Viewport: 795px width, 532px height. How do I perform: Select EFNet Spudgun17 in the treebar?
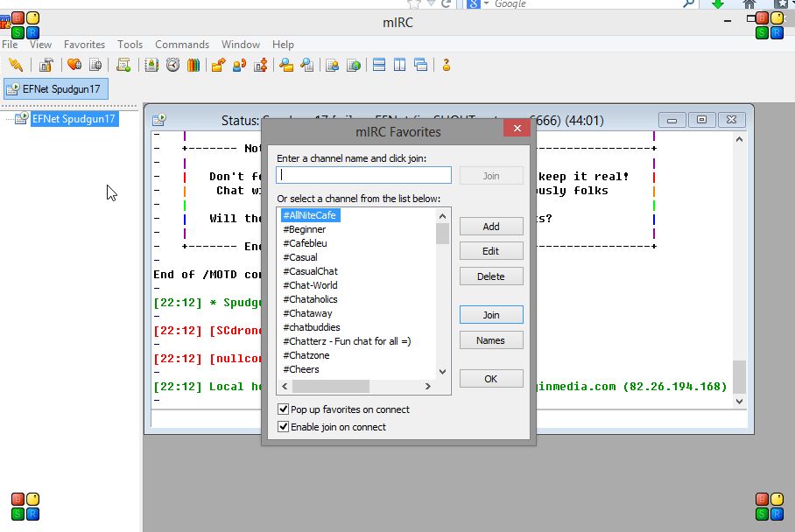tap(74, 118)
